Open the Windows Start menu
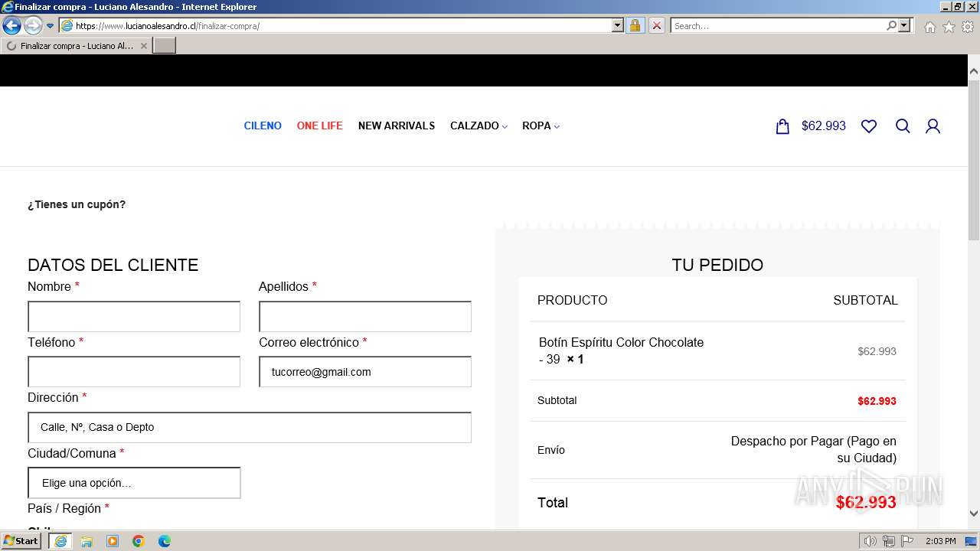The height and width of the screenshot is (551, 980). (x=21, y=541)
